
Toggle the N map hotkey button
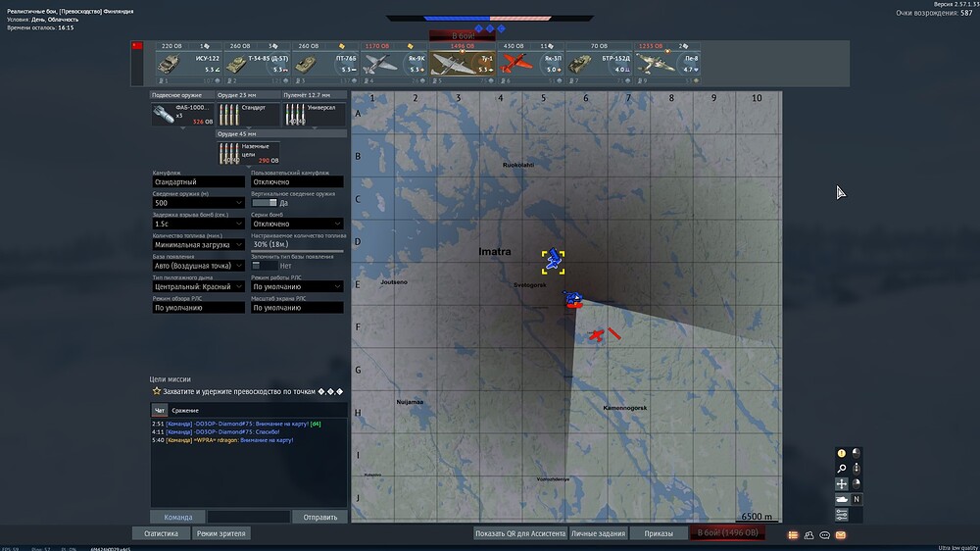(x=857, y=499)
